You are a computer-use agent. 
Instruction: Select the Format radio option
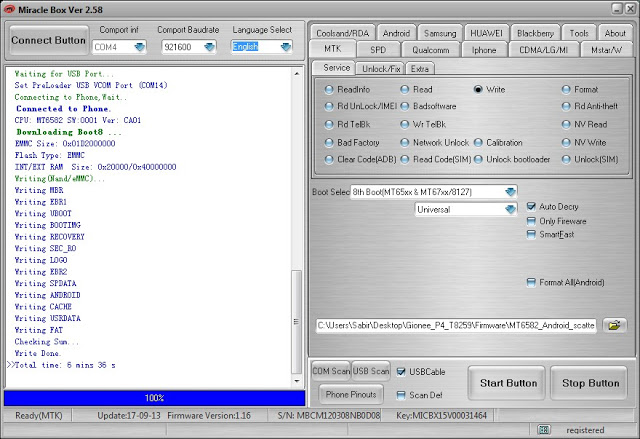pos(580,89)
